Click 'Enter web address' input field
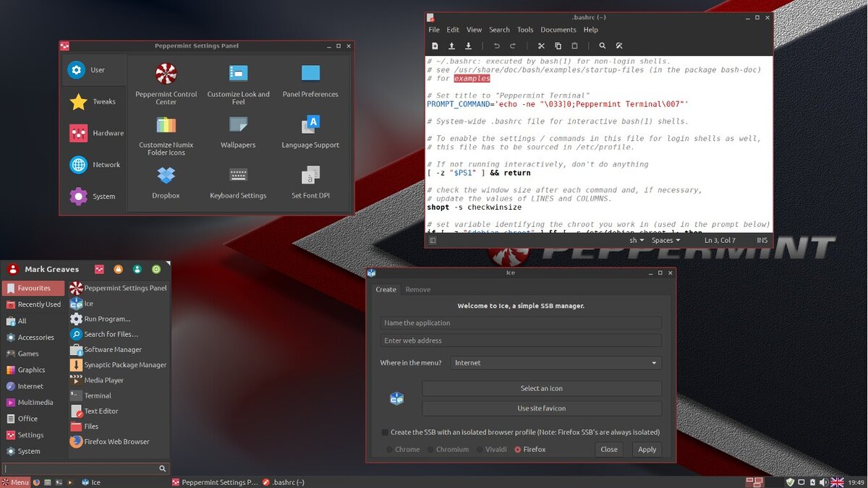This screenshot has width=868, height=488. coord(521,341)
